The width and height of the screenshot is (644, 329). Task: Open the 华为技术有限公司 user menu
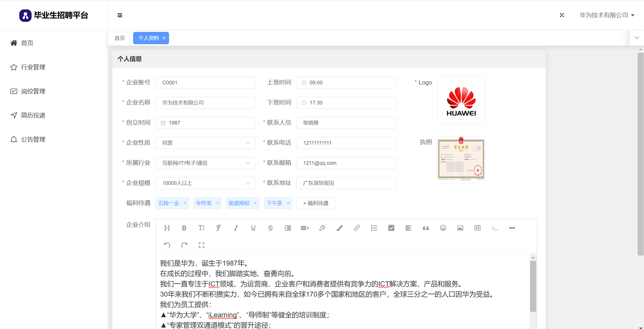tap(607, 15)
